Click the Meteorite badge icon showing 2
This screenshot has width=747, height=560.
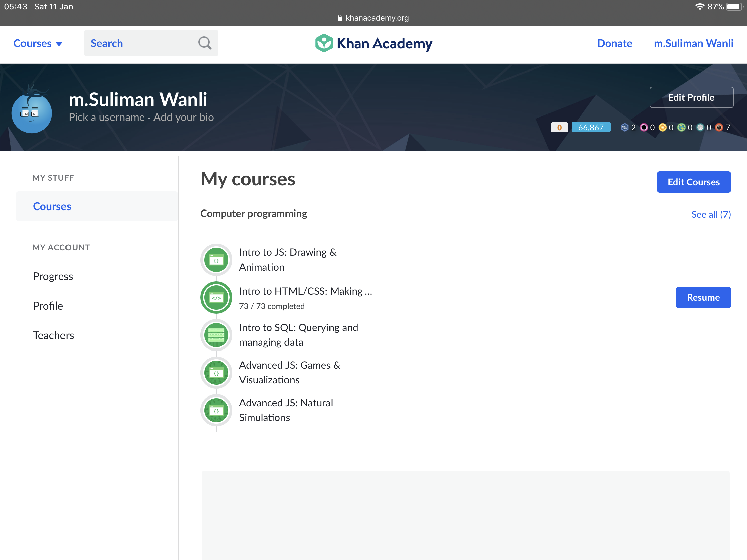625,127
